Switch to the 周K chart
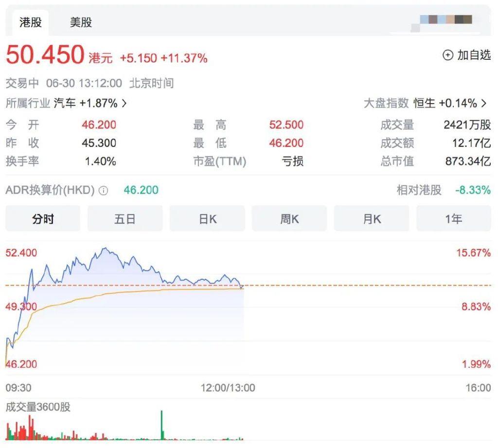Image resolution: width=498 pixels, height=448 pixels. 289,218
